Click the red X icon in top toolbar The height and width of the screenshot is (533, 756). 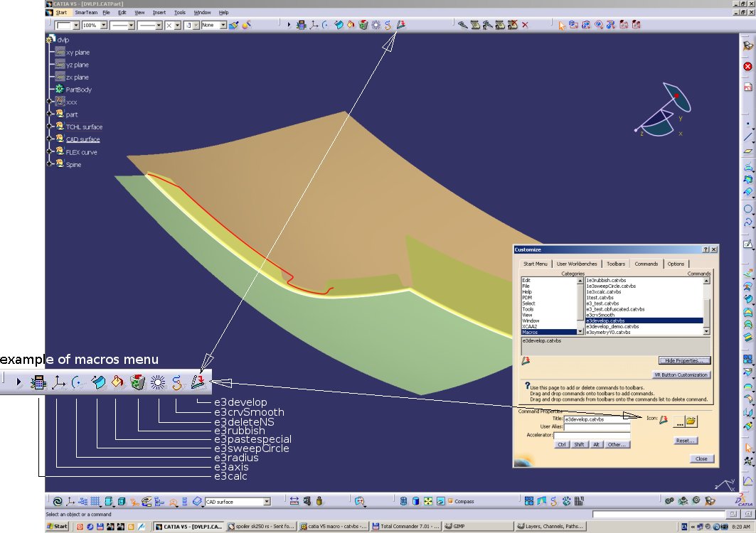pyautogui.click(x=525, y=25)
